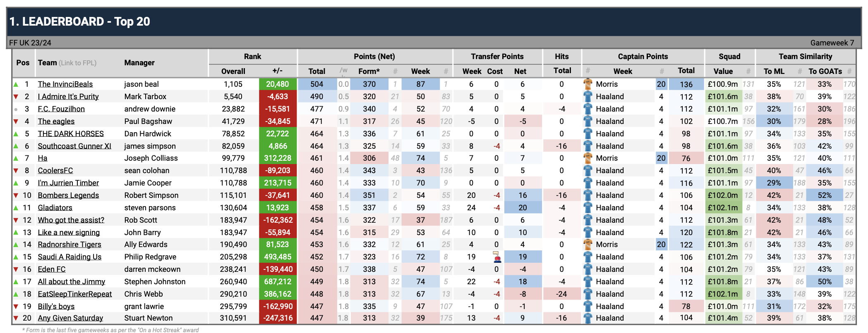
Task: Click the green 687,212 rank change cell
Action: (x=278, y=282)
